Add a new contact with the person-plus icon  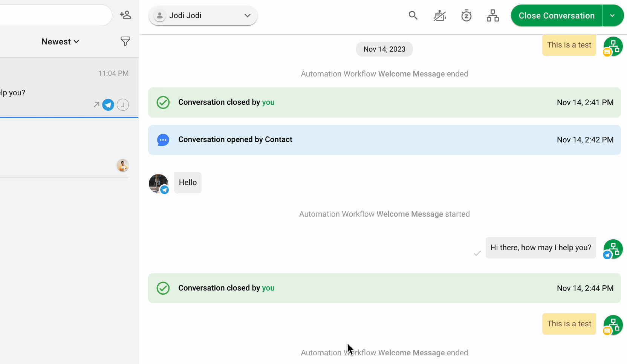pos(125,15)
